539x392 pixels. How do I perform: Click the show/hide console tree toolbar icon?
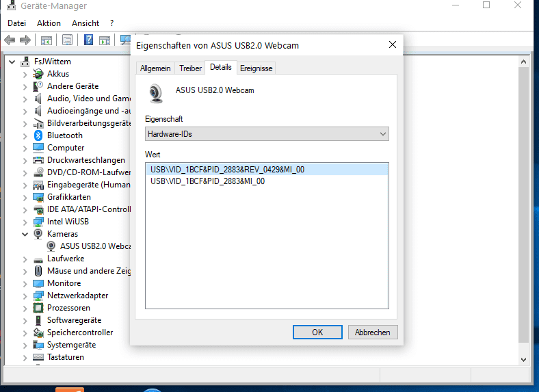(x=47, y=40)
